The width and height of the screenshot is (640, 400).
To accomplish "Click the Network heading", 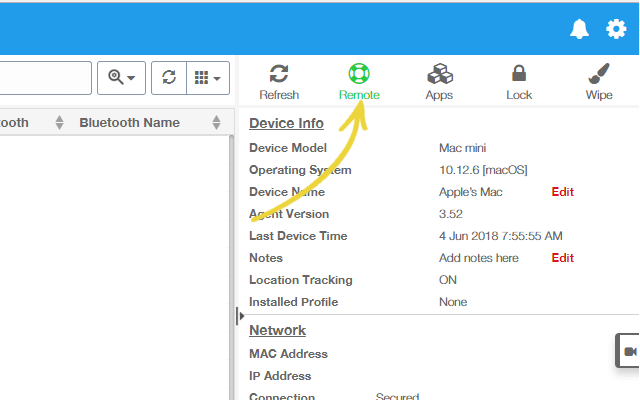I will [278, 330].
